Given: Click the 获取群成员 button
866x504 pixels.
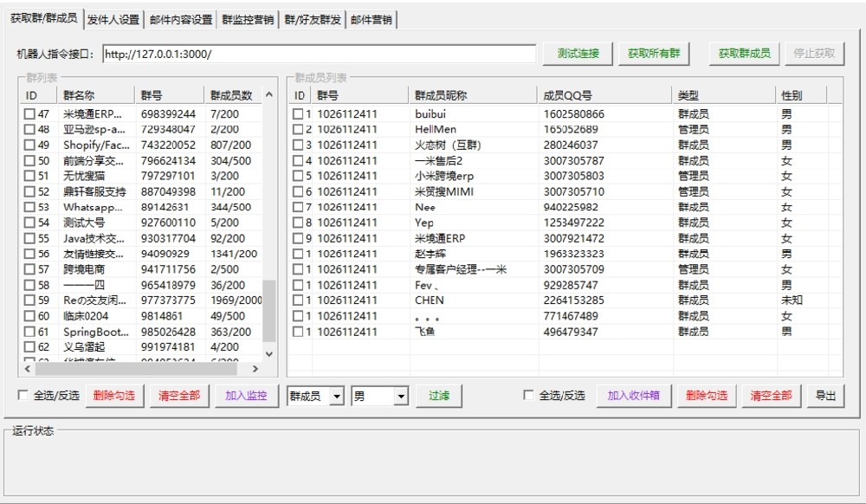Looking at the screenshot, I should point(744,54).
